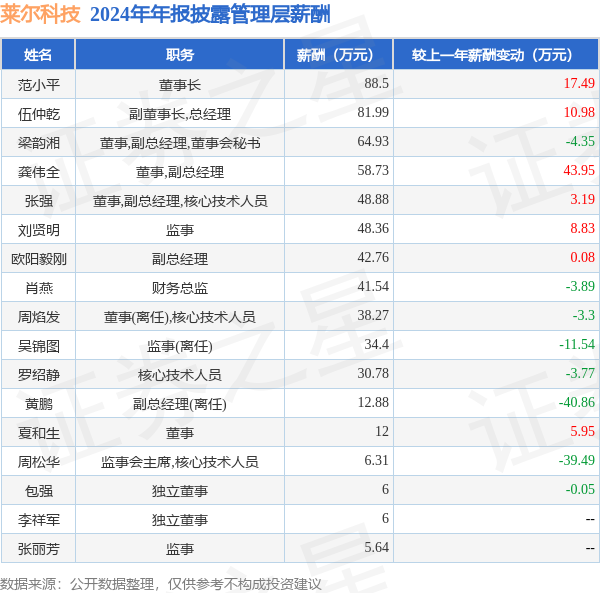This screenshot has height=593, width=600.
Task: Select the name cell 范小平
Action: (x=39, y=85)
